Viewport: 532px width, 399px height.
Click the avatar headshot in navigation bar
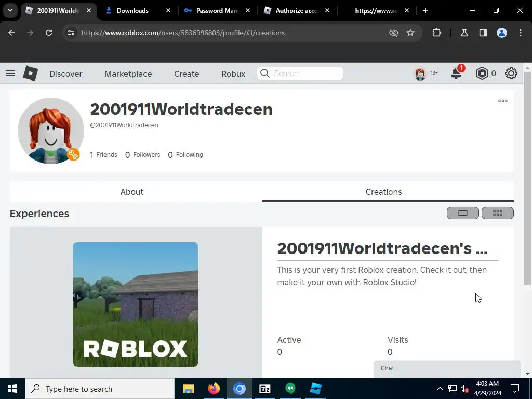420,73
